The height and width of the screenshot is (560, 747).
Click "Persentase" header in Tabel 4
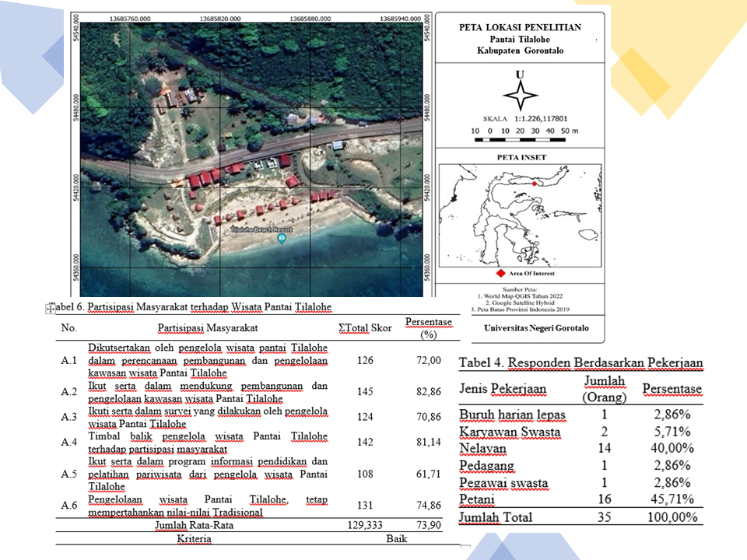672,389
